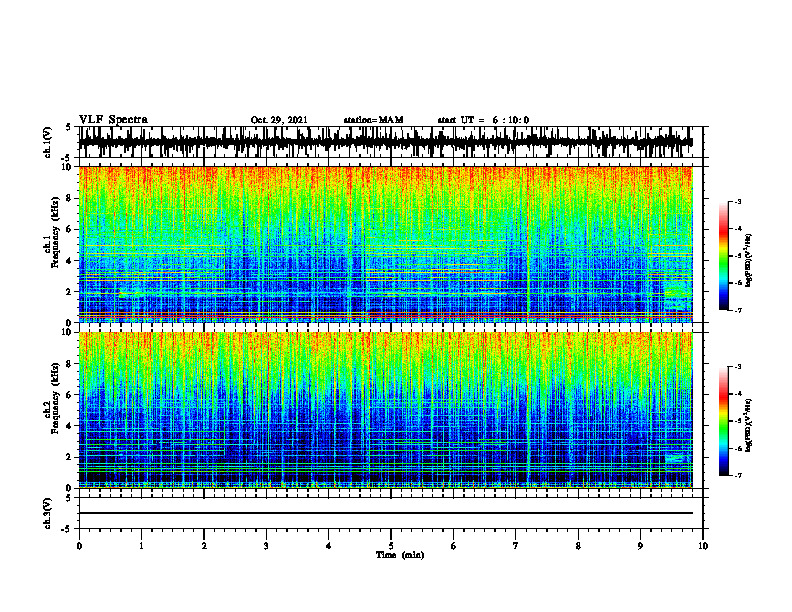Click time axis tick label 6
The width and height of the screenshot is (792, 612).
(x=453, y=546)
